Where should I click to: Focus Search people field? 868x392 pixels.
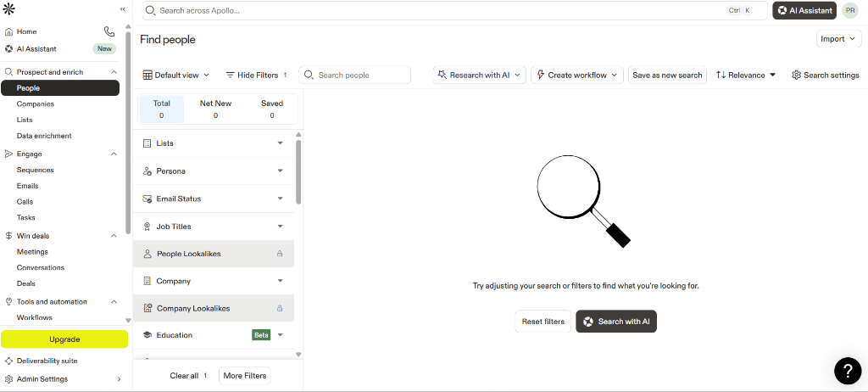click(x=355, y=75)
